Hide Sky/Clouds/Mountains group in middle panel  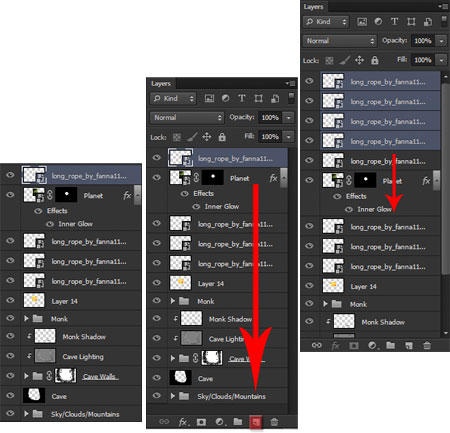(157, 395)
